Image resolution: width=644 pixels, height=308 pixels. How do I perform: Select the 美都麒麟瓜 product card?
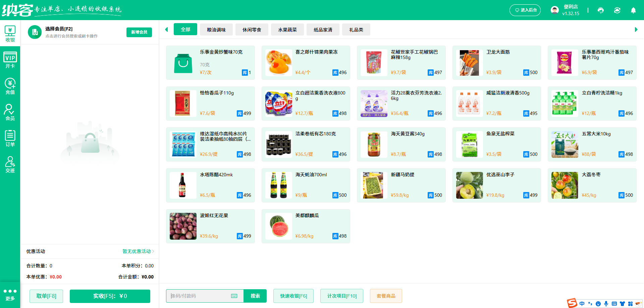point(306,226)
